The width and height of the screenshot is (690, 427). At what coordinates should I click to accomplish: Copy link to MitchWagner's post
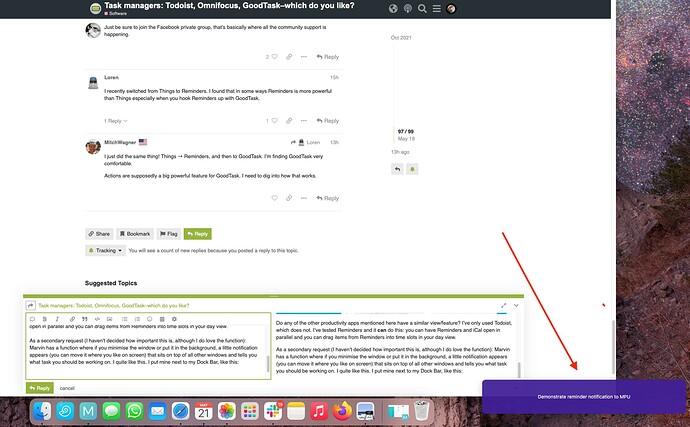[289, 198]
